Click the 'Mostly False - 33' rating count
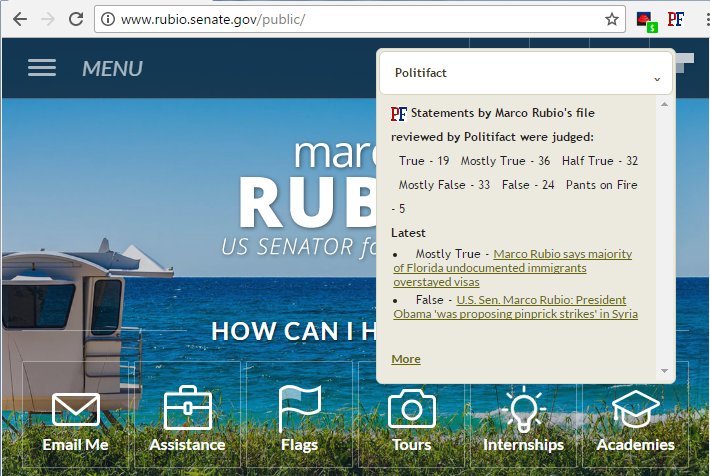Viewport: 710px width, 476px height. click(444, 185)
